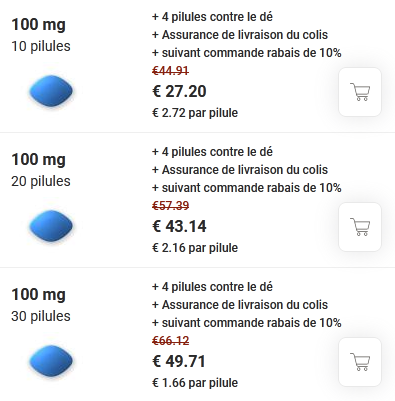Click the blue pill image for 30 pilules

[51, 361]
